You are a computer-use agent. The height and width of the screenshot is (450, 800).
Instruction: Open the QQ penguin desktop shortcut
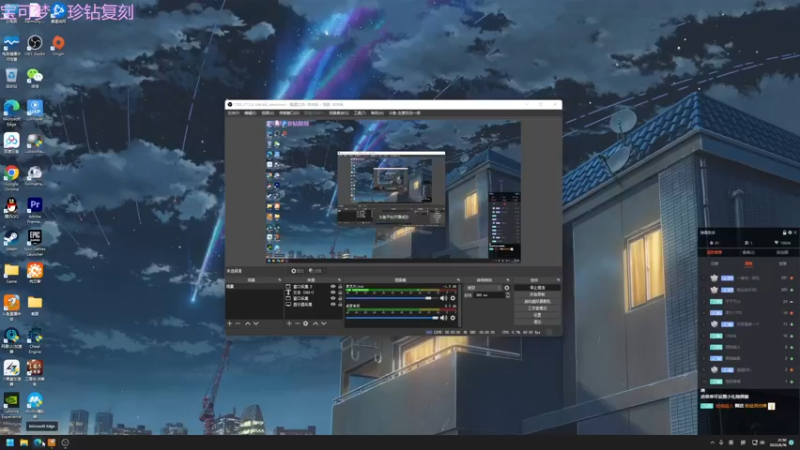pos(11,206)
